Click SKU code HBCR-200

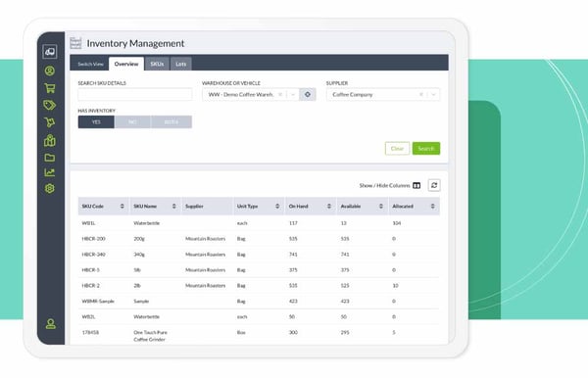(x=94, y=239)
